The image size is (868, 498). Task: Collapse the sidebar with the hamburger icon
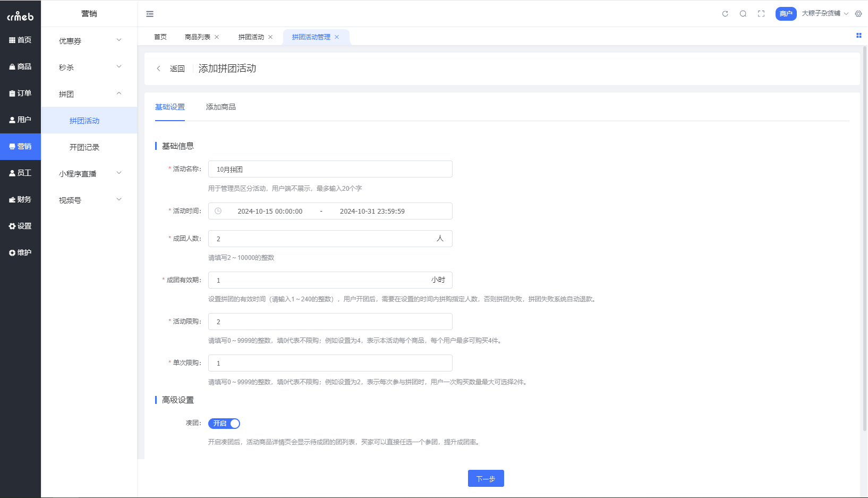point(149,13)
